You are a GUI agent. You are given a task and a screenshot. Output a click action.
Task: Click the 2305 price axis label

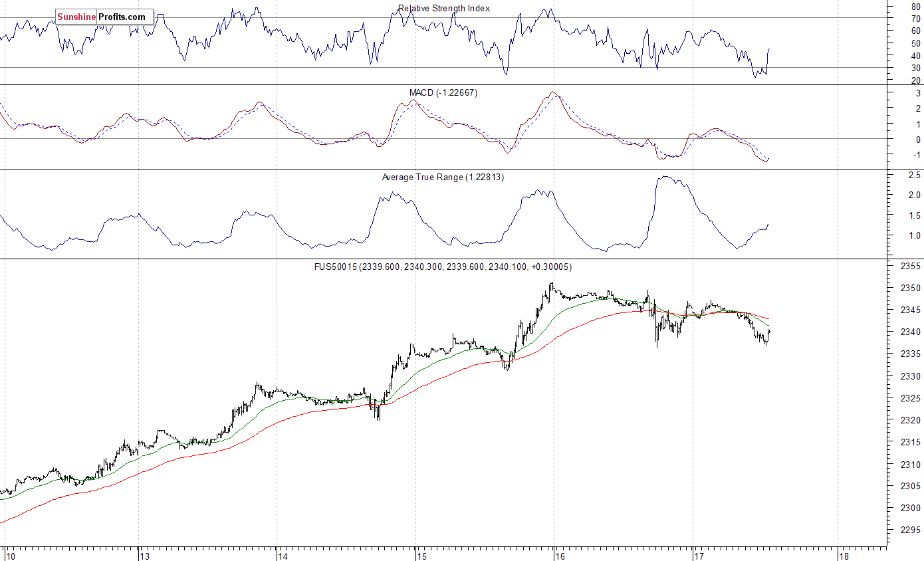[910, 487]
